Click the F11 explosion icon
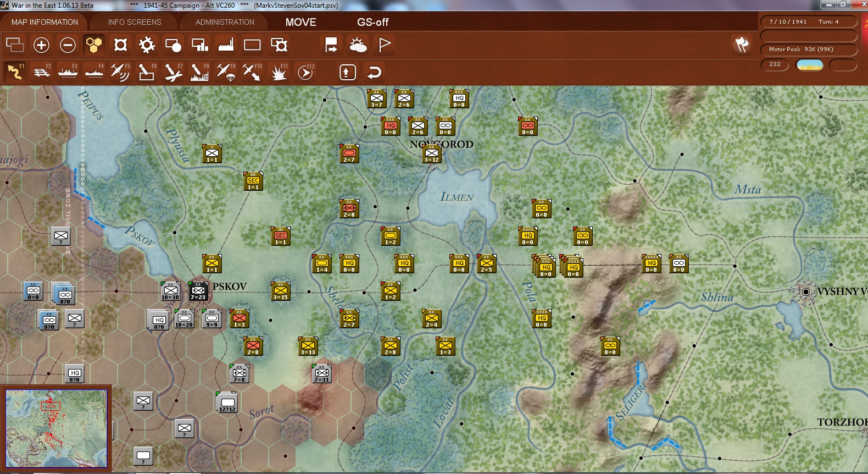This screenshot has height=474, width=868. [x=279, y=71]
